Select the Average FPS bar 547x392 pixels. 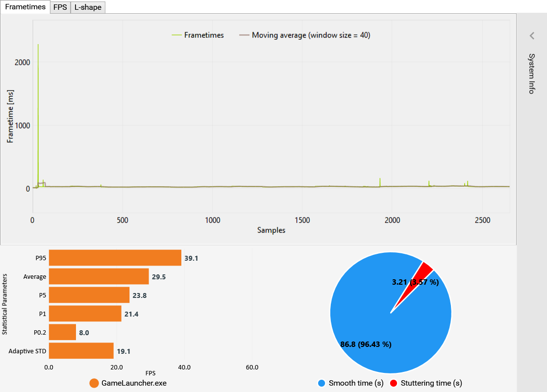tap(99, 276)
